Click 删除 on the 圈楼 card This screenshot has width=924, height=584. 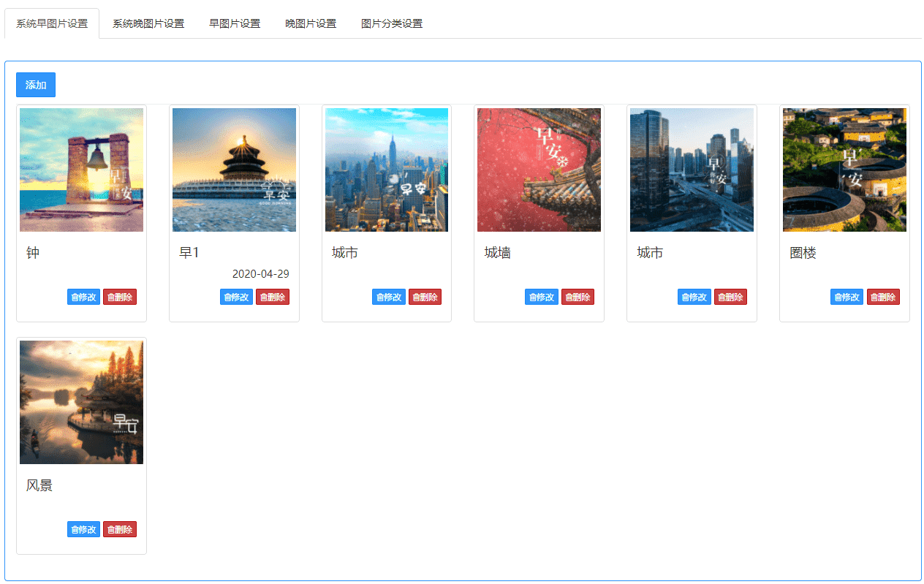883,297
